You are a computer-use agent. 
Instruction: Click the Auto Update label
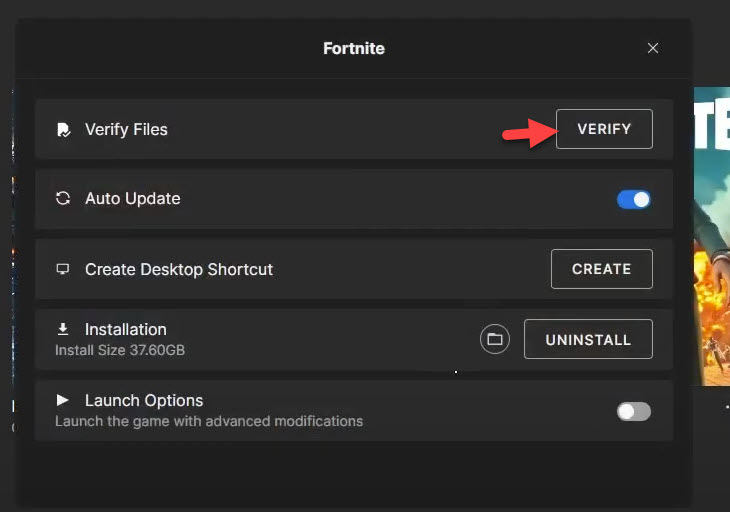click(132, 199)
